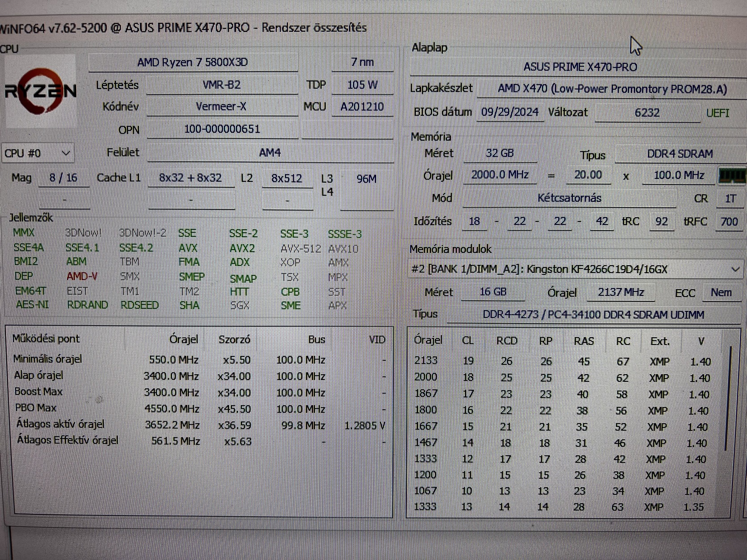
Task: Select the PBO Max operating point row
Action: (x=200, y=408)
